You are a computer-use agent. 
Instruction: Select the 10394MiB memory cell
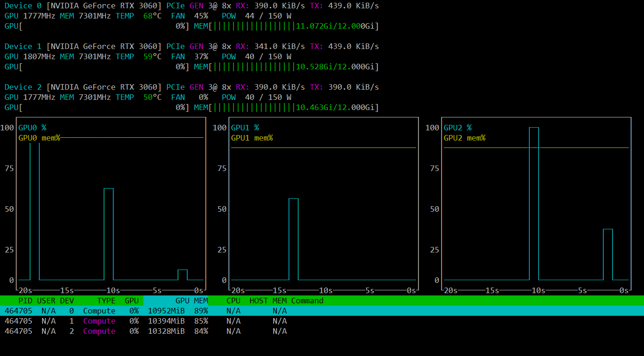(166, 321)
